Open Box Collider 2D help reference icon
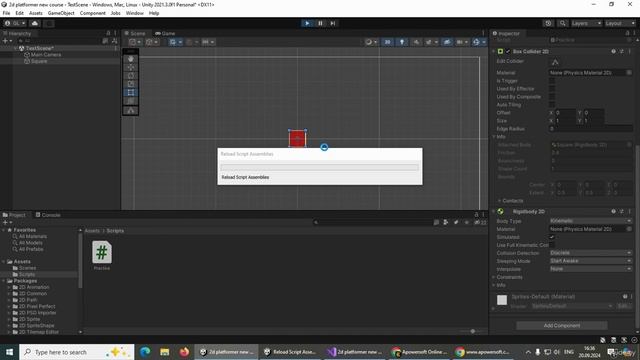Screen dimensions: 640x360 pos(613,51)
